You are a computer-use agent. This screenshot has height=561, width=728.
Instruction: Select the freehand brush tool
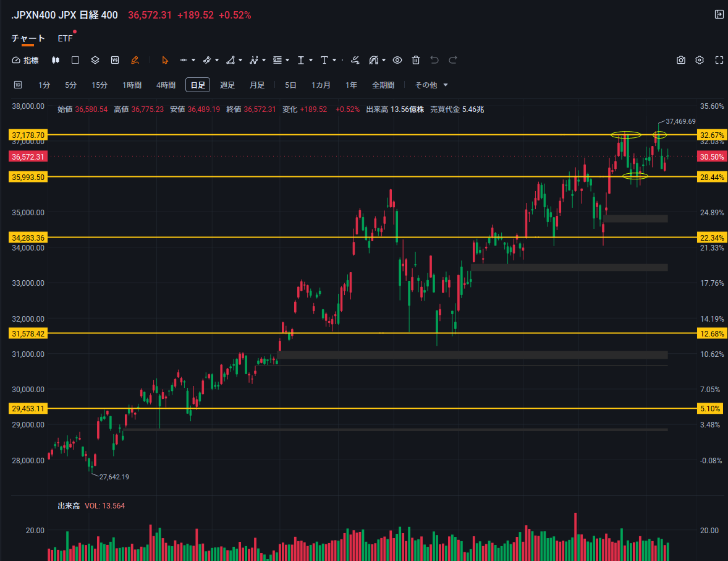[355, 60]
